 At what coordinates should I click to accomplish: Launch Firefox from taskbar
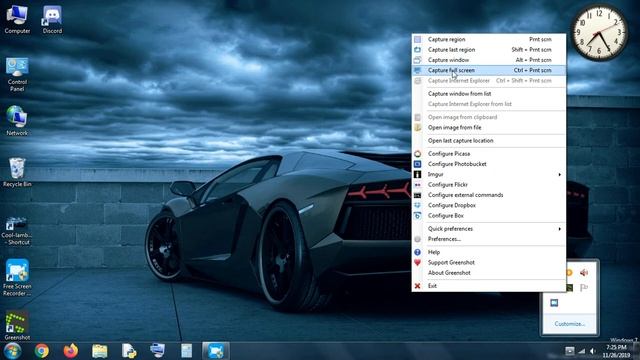71,351
